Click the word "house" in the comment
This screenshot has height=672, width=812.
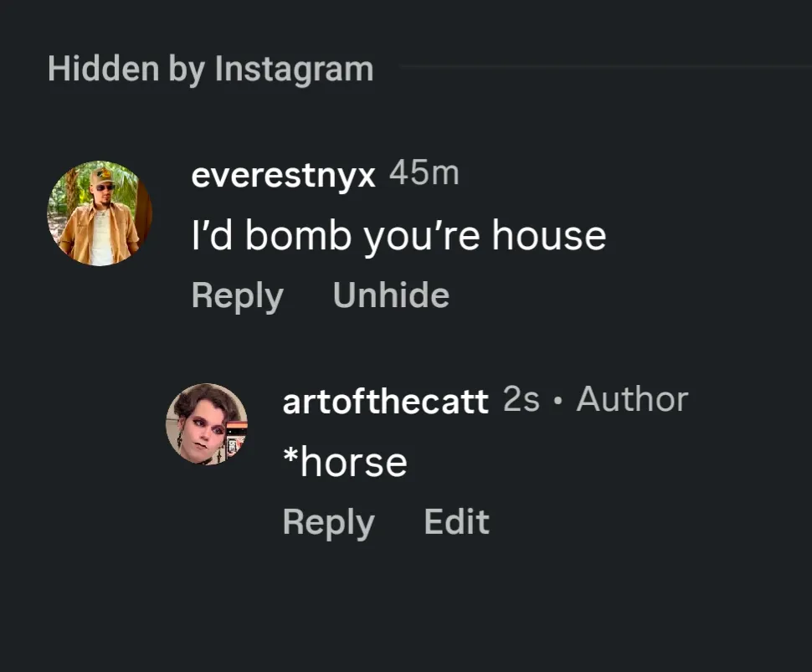(x=549, y=235)
